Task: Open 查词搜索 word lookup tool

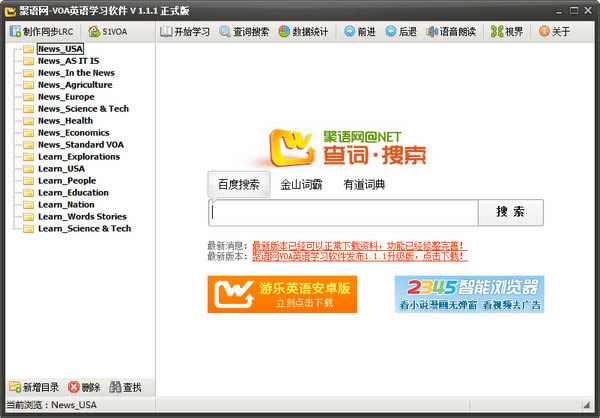Action: [x=244, y=31]
